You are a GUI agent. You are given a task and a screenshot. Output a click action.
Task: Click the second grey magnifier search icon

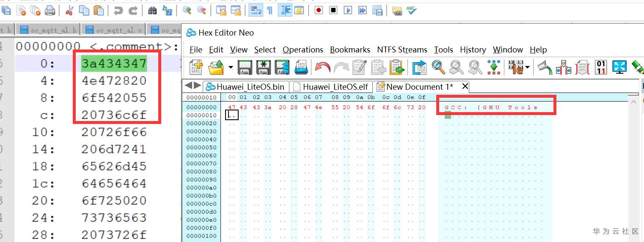[475, 67]
